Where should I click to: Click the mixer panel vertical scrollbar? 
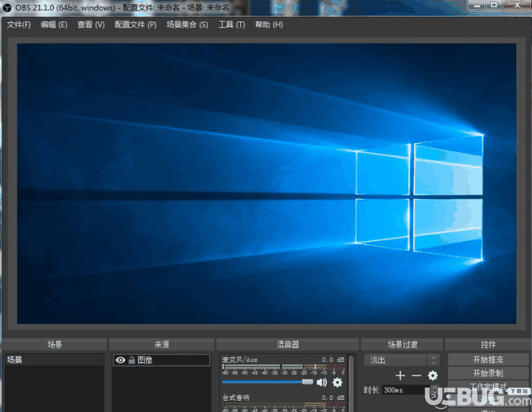pyautogui.click(x=351, y=383)
